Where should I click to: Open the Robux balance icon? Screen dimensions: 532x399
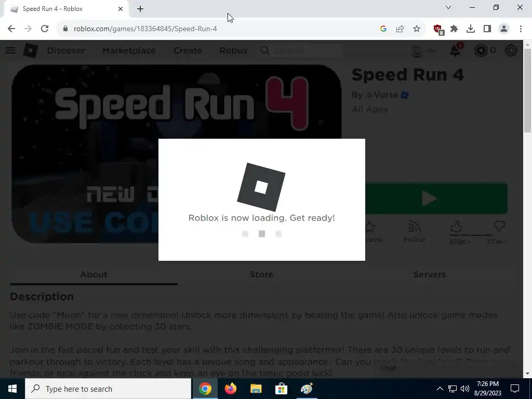click(x=481, y=50)
